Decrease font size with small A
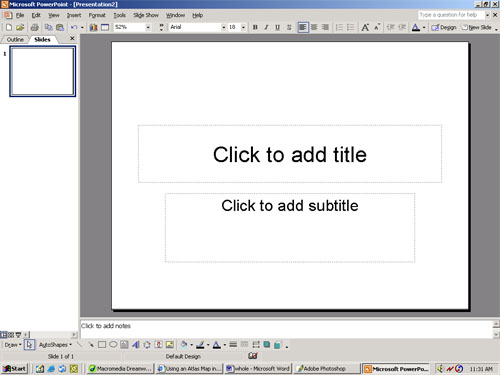Viewport: 500px width, 375px height. 377,27
